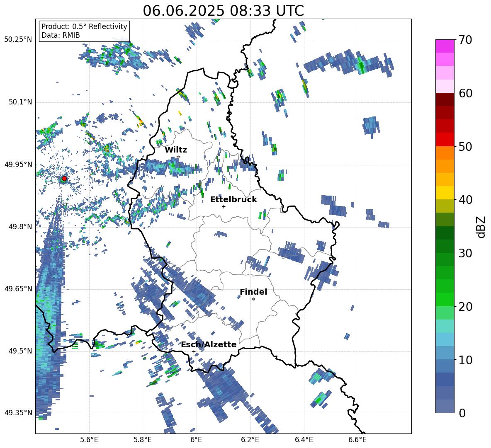Screen dimensions: 491x448
Task: Click the colorbar 10 tick label
Action: 465,360
